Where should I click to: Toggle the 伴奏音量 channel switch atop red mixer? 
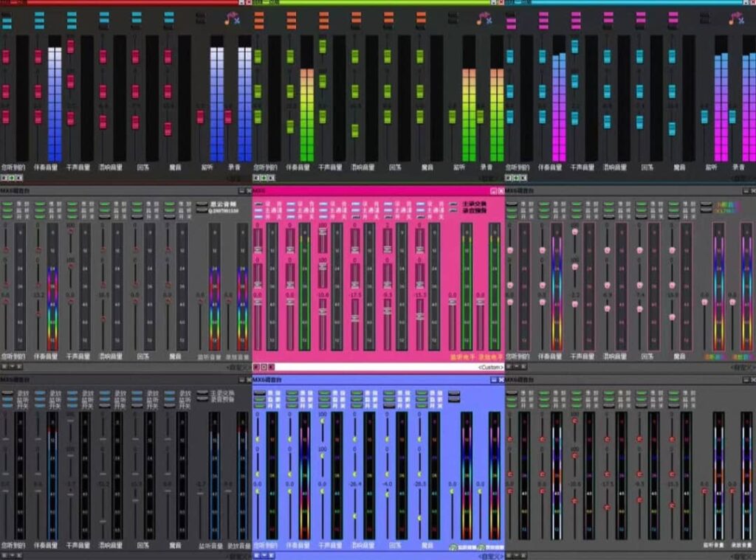39,21
